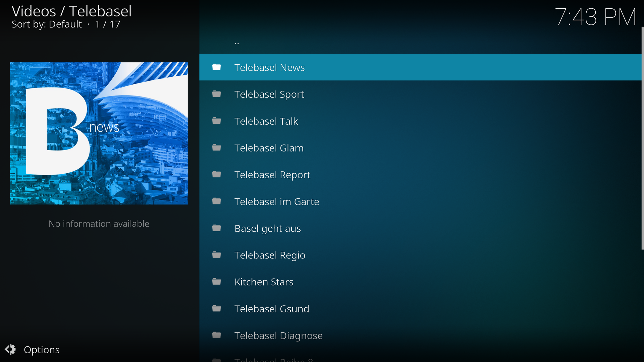Image resolution: width=644 pixels, height=362 pixels.
Task: Click the folder icon beside Telebasel Glam
Action: coord(217,148)
